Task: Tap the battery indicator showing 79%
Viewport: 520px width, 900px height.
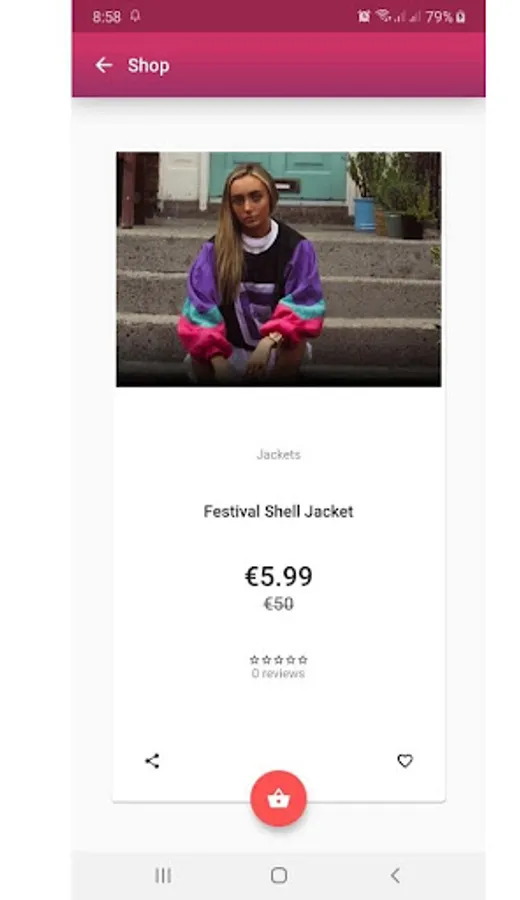Action: (x=445, y=17)
